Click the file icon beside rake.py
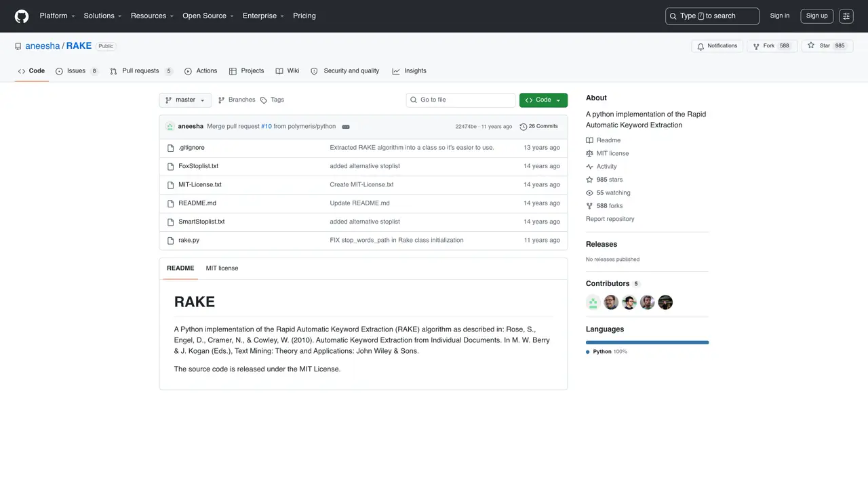Viewport: 868px width, 488px height. [x=171, y=241]
